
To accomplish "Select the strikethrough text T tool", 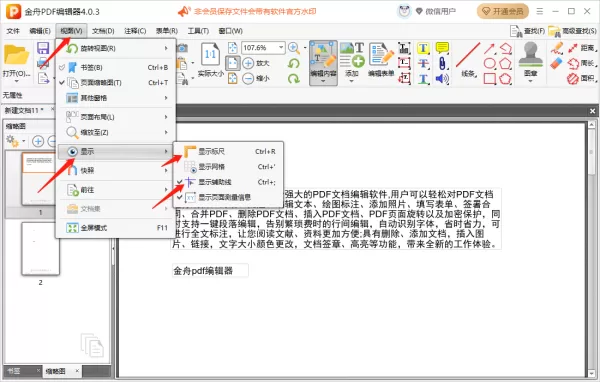I will tap(423, 63).
